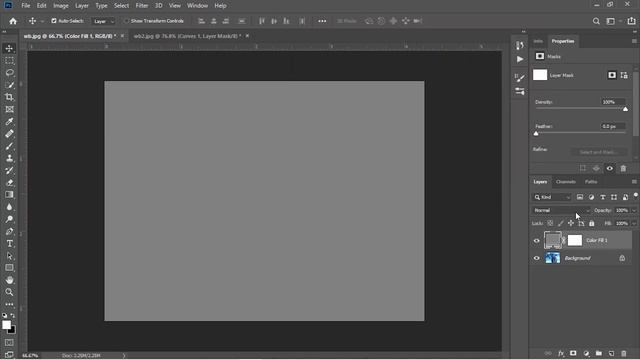Select the Rectangle shape tool

(x=9, y=268)
